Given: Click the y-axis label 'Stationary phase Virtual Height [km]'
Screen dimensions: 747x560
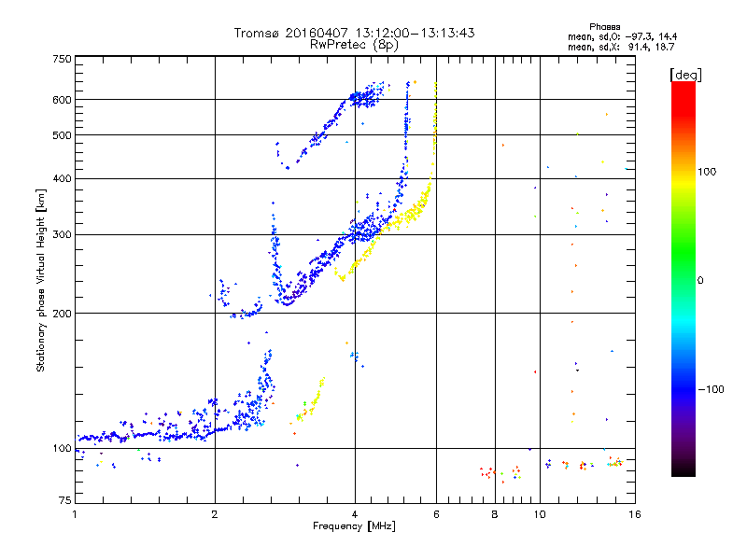Looking at the screenshot, I should pos(40,281).
